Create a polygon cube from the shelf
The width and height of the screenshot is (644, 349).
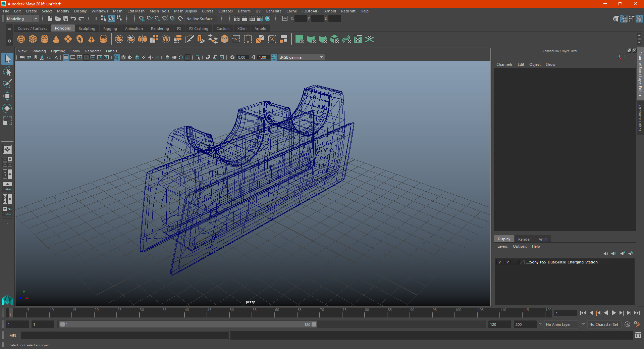click(33, 39)
